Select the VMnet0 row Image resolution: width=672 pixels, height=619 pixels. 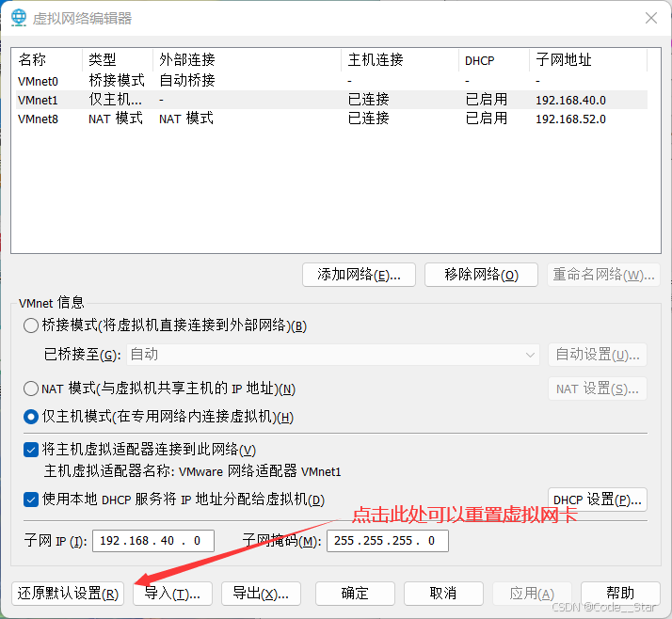(x=331, y=81)
